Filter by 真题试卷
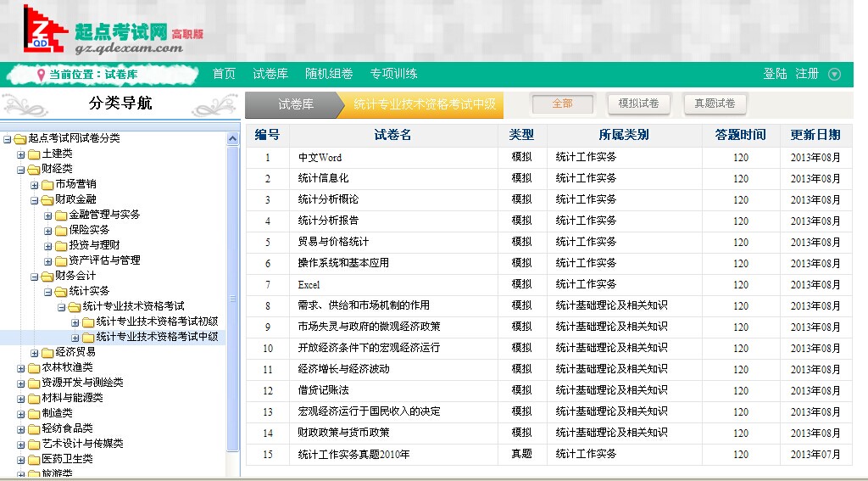Screen dimensions: 868x481 [715, 103]
